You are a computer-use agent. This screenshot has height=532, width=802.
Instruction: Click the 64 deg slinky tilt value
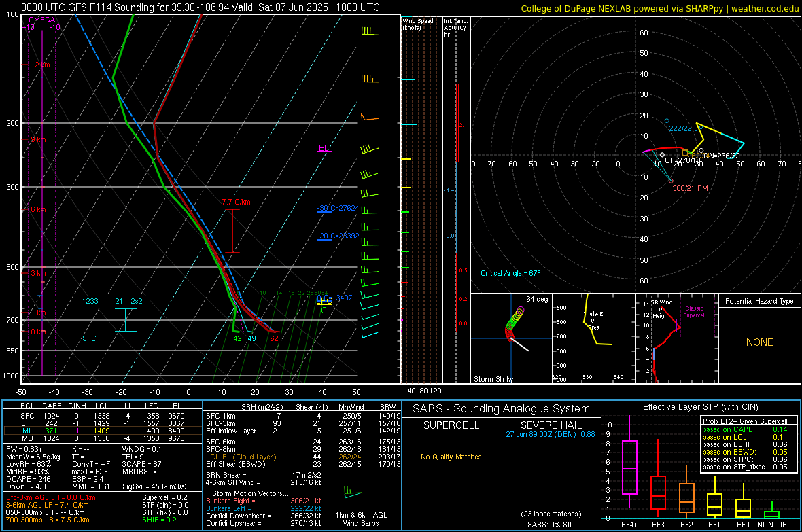click(x=537, y=299)
